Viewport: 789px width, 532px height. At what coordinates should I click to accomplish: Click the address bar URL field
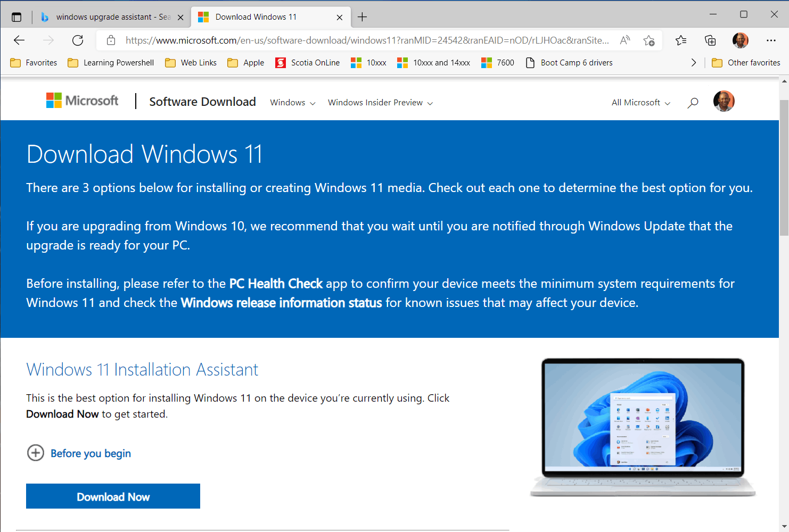pos(367,40)
